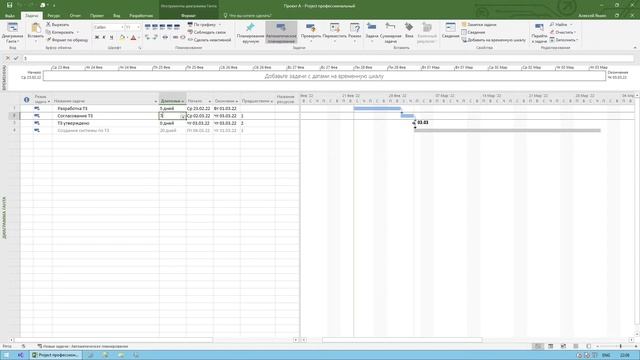Click the Link tasks chain icon

coord(175,38)
